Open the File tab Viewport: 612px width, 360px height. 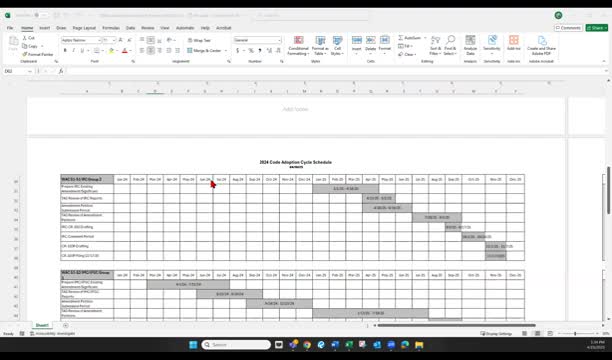[x=10, y=28]
